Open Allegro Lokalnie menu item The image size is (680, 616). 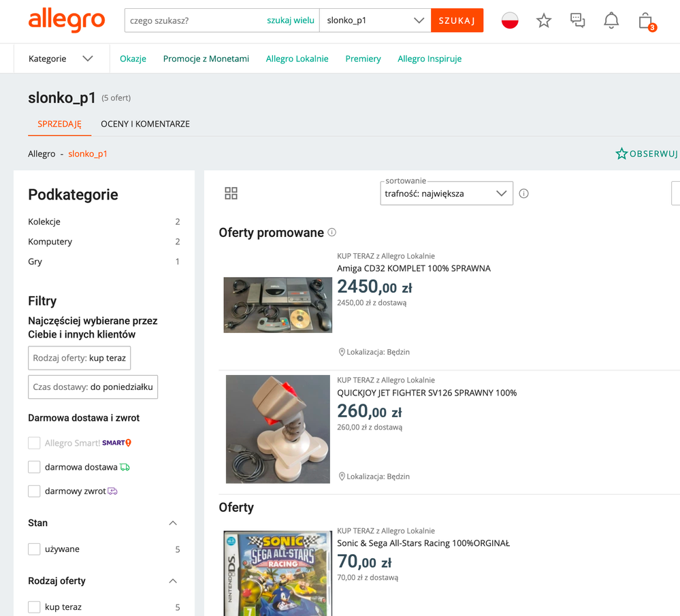pyautogui.click(x=297, y=59)
